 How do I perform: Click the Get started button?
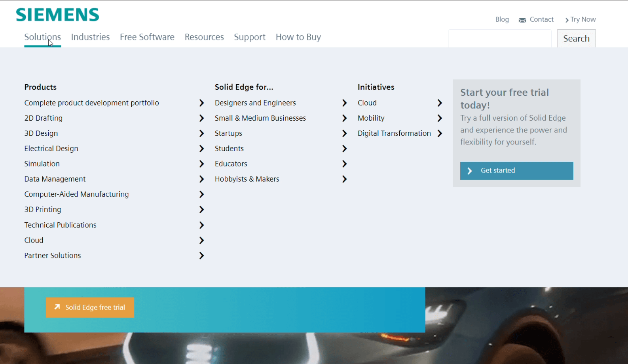[x=517, y=171]
